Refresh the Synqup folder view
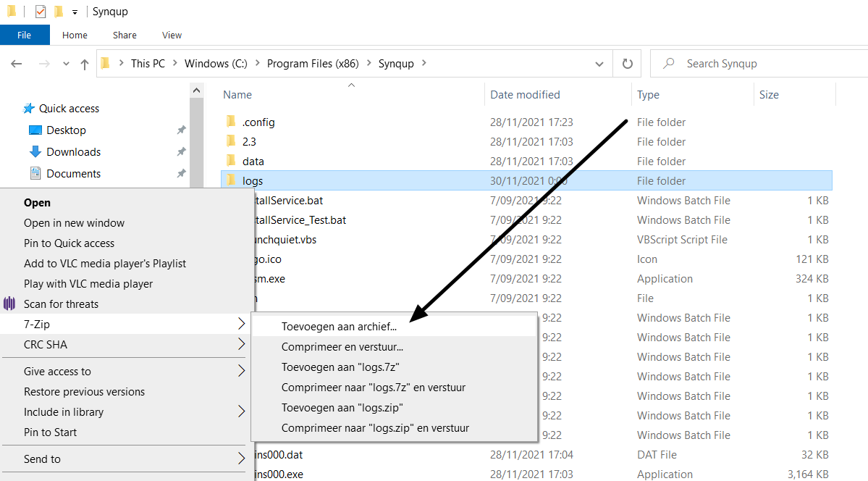Viewport: 868px width, 481px height. pyautogui.click(x=627, y=64)
